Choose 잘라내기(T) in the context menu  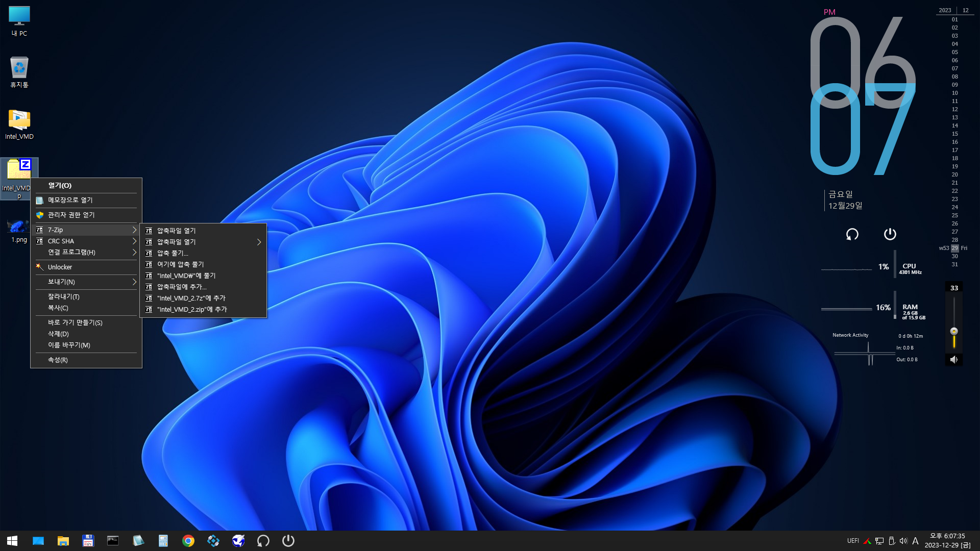point(86,296)
